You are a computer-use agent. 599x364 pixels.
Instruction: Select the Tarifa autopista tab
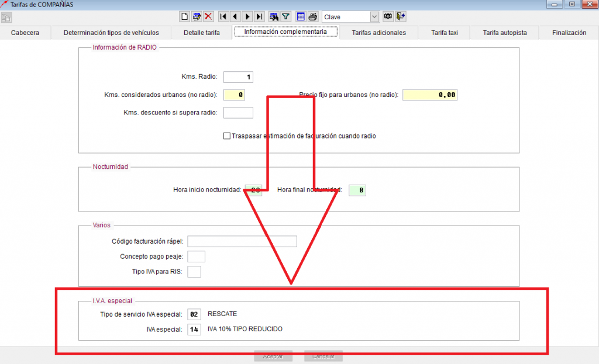pos(505,33)
